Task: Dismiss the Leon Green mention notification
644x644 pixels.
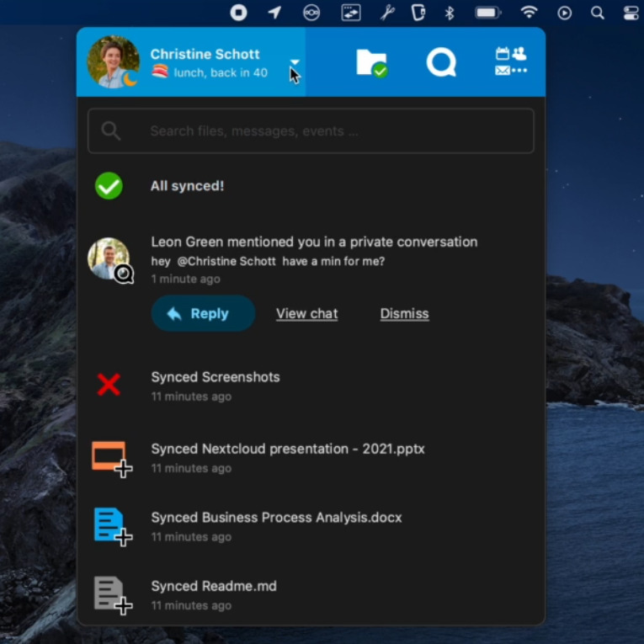Action: coord(405,314)
